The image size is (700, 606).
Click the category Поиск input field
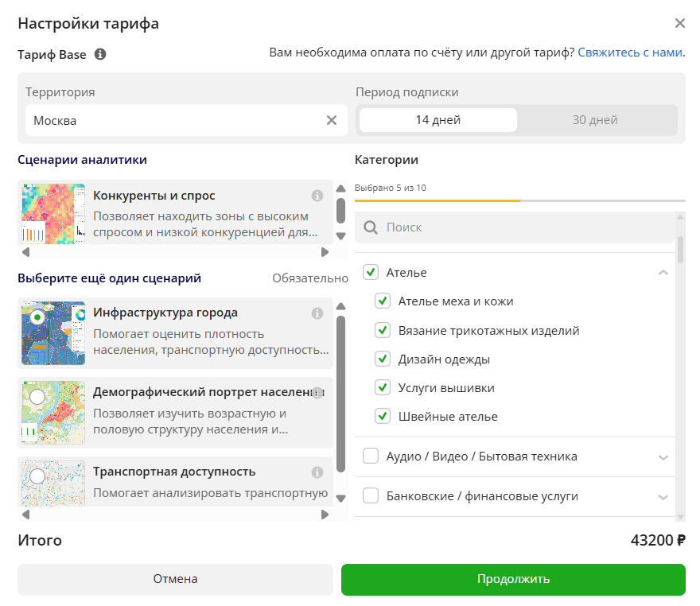[x=525, y=227]
